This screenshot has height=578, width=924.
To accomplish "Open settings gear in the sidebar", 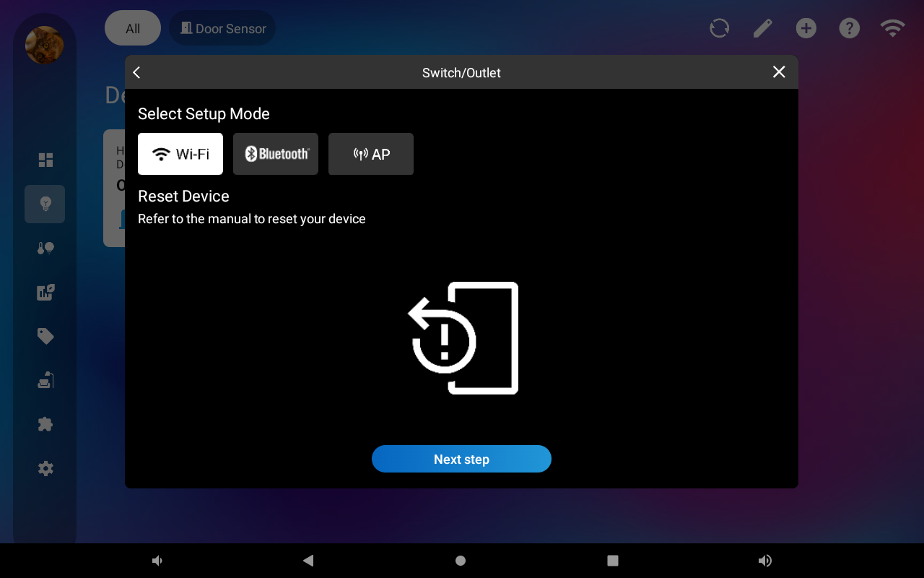I will point(45,469).
